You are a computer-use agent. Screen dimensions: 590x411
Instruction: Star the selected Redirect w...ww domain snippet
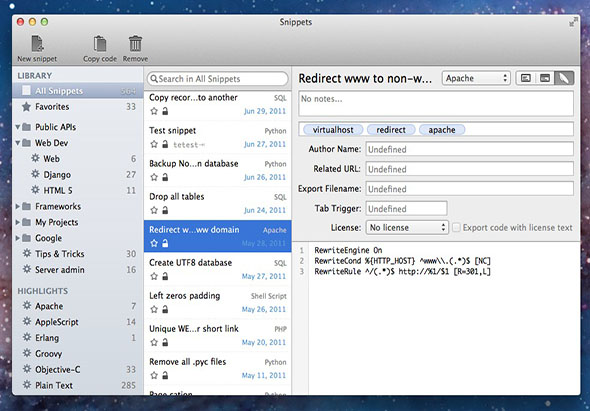click(154, 244)
